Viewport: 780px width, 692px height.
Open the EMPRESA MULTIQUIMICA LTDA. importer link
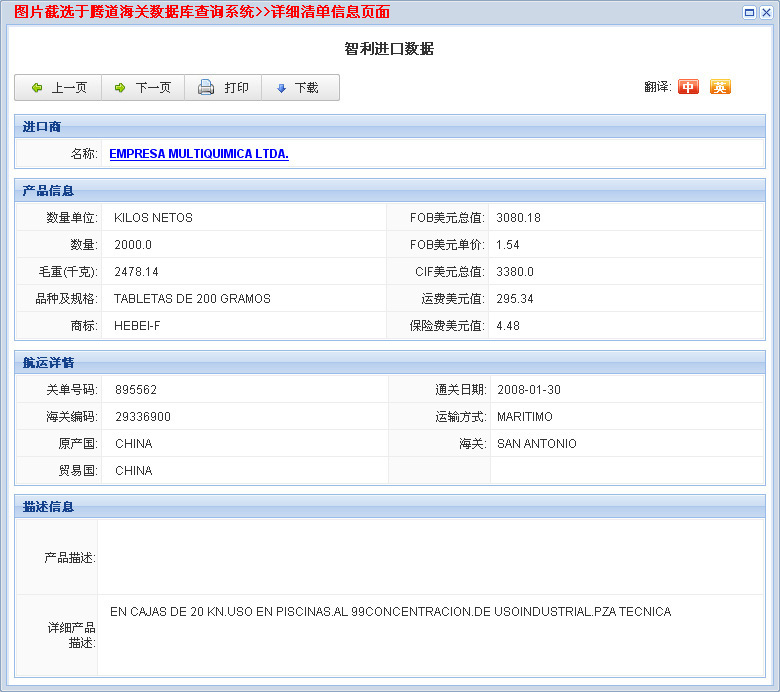199,154
